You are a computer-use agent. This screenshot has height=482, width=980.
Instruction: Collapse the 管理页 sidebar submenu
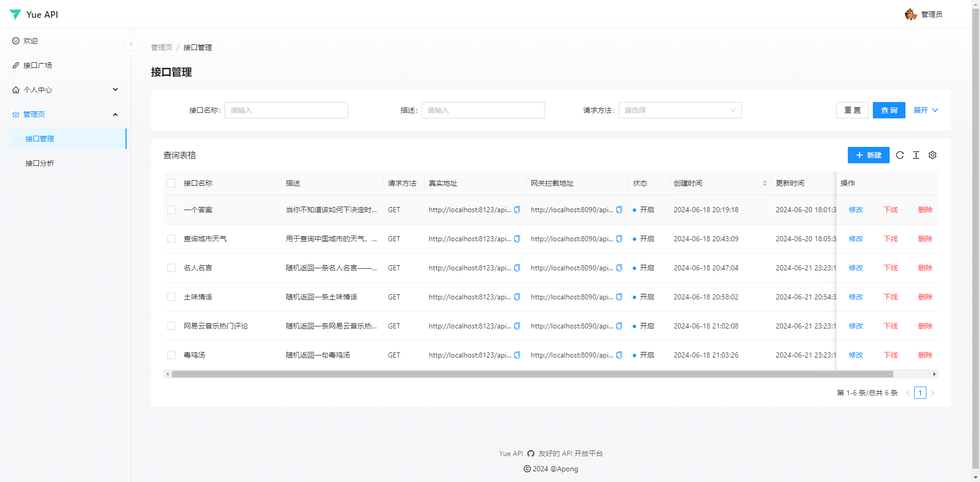click(x=115, y=114)
